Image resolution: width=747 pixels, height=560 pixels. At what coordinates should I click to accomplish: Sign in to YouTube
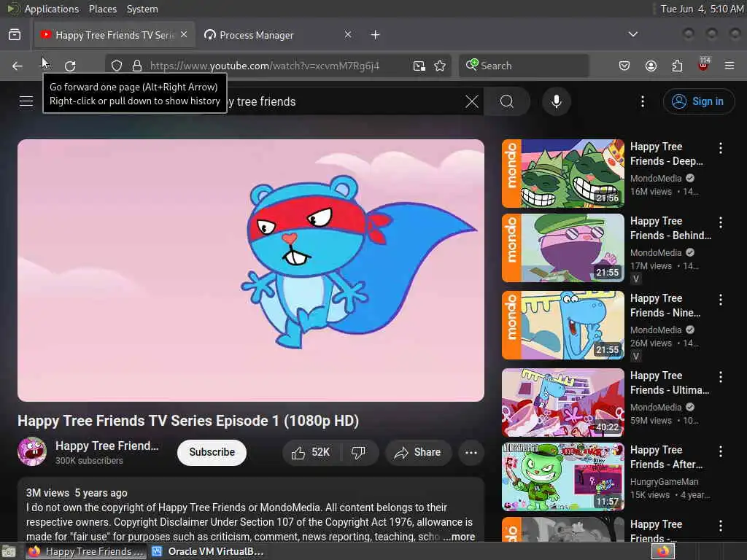(x=698, y=101)
